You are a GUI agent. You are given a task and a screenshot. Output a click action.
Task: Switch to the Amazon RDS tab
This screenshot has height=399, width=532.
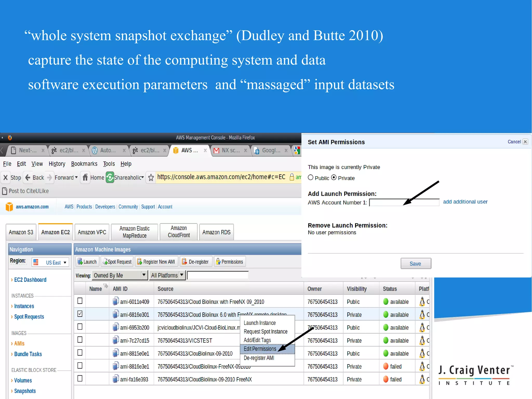pos(216,232)
